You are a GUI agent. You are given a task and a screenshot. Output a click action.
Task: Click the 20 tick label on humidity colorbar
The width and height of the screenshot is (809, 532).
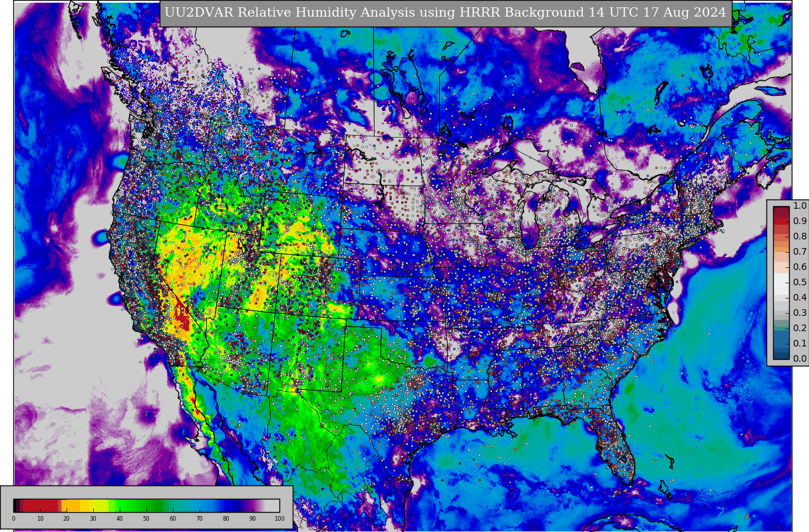67,519
